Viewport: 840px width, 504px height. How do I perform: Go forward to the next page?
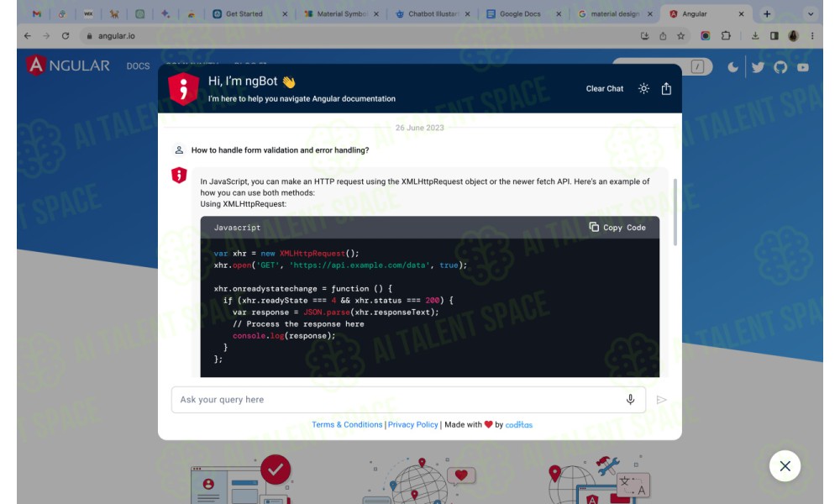[46, 36]
